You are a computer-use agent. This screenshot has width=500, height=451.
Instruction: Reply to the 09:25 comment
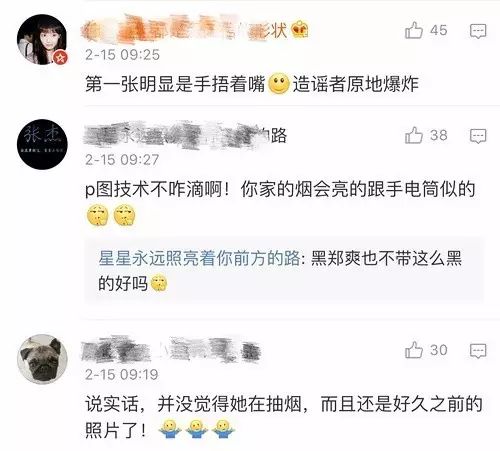(x=478, y=31)
